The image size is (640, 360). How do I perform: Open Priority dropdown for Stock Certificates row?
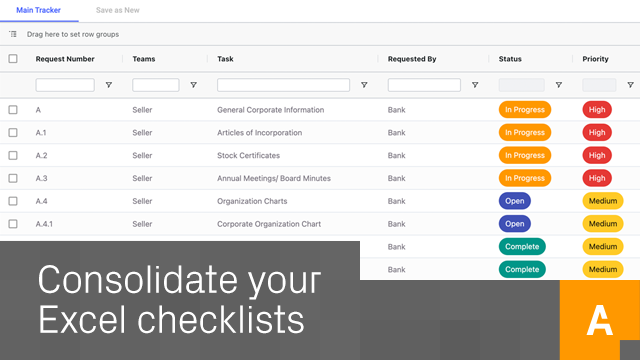(x=597, y=155)
